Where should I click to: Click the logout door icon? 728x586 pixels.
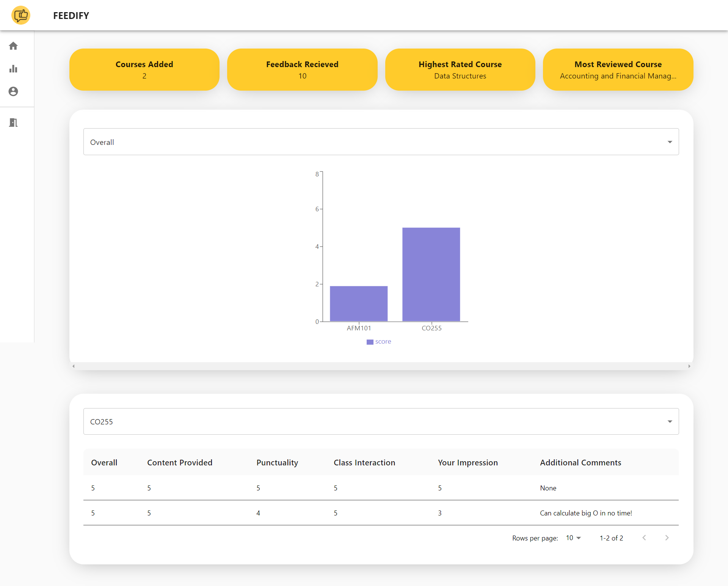click(13, 123)
